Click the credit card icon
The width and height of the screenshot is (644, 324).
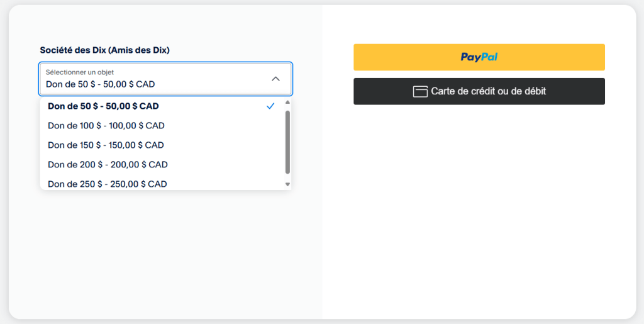[420, 92]
